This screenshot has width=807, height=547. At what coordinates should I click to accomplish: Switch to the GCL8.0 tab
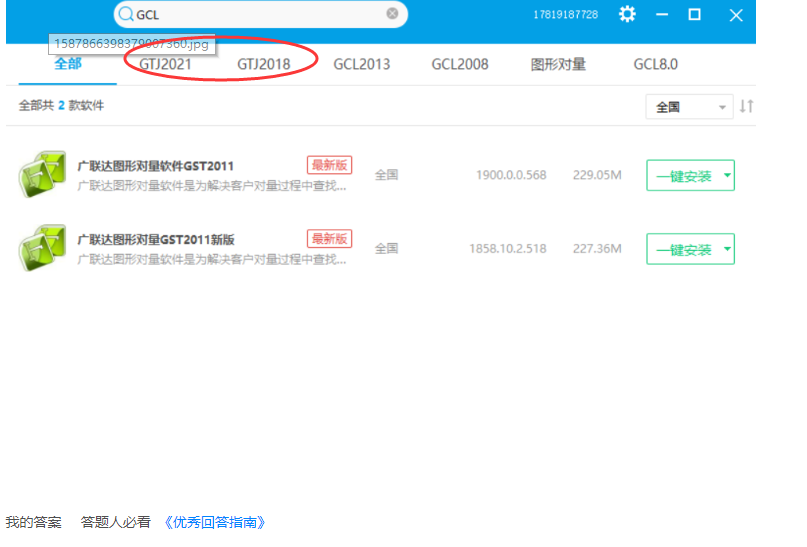(655, 64)
